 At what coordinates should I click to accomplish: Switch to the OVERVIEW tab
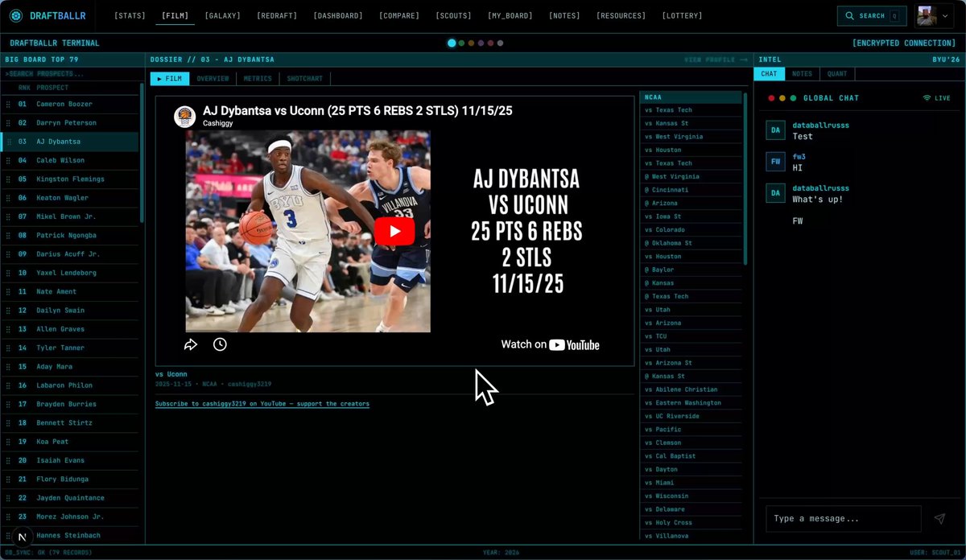coord(213,79)
